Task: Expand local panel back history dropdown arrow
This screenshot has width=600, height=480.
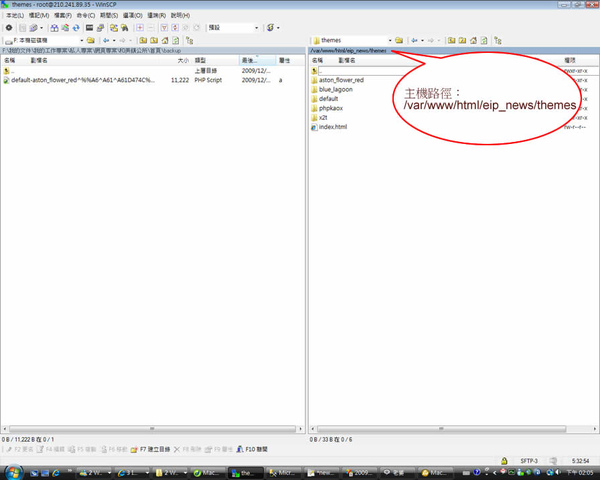Action: point(114,40)
